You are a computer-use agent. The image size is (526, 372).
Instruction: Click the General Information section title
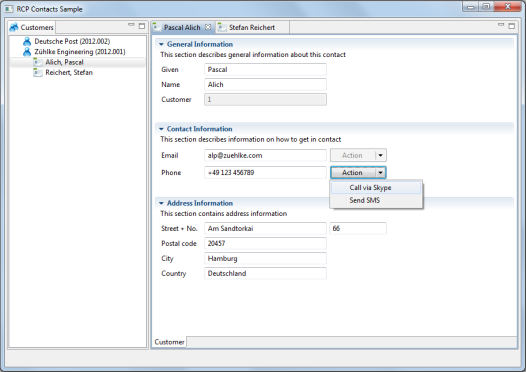200,44
